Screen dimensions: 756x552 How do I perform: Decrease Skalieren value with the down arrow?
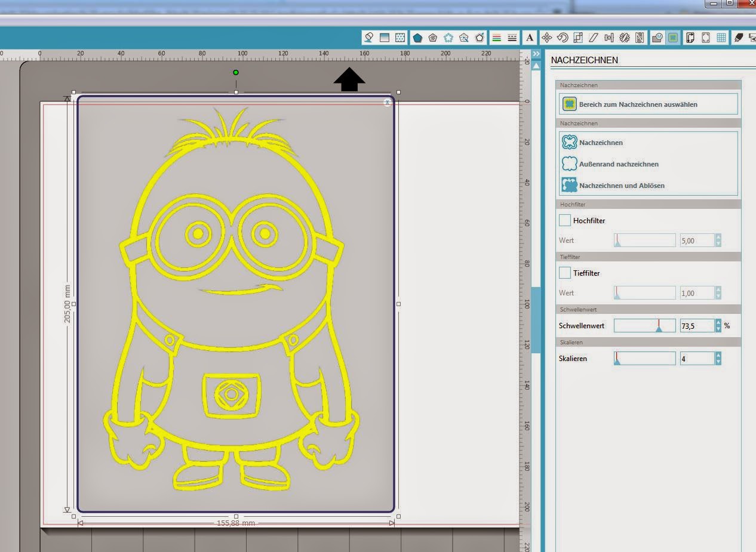[x=718, y=362]
